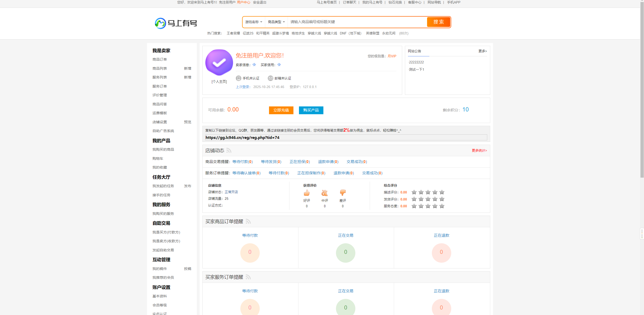Click the thumbs-down 差评 icon
This screenshot has height=315, width=644.
click(x=343, y=193)
